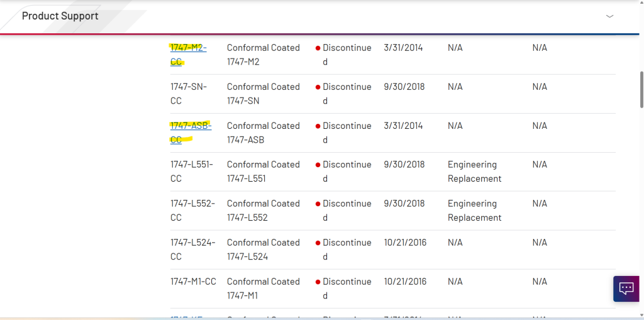Click Engineering Replacement for 1747-L552-CC
Screen dimensions: 644x320
coord(474,211)
